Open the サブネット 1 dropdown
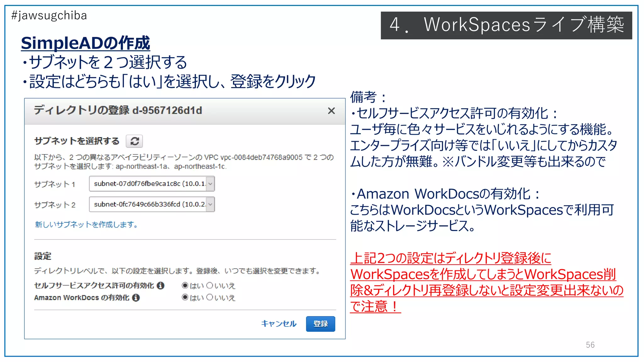Screen dimensions: 644x362 tap(152, 184)
